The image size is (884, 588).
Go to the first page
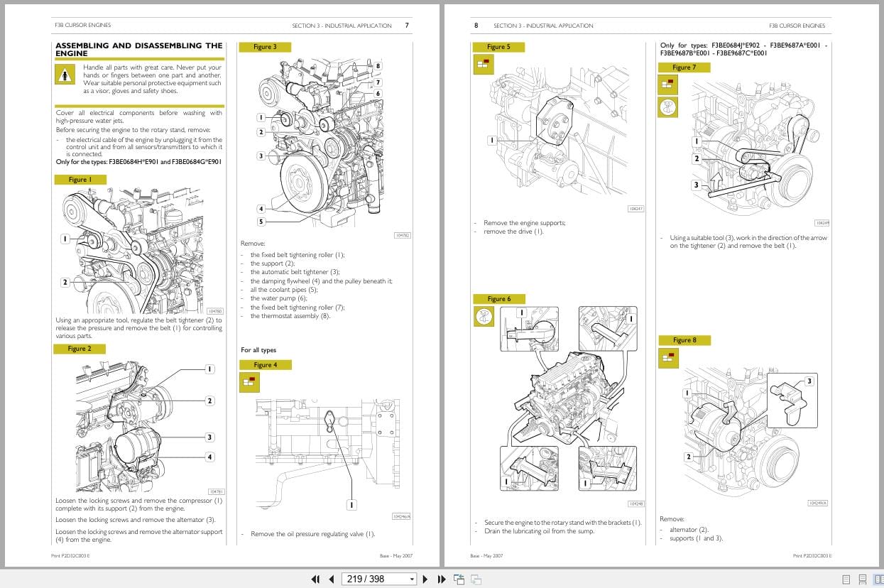[x=316, y=579]
